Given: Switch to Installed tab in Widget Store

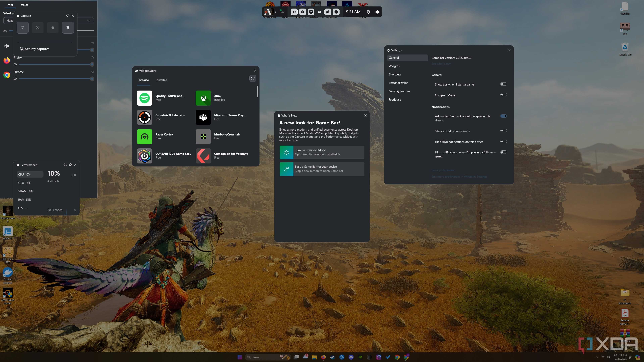Looking at the screenshot, I should tap(161, 80).
